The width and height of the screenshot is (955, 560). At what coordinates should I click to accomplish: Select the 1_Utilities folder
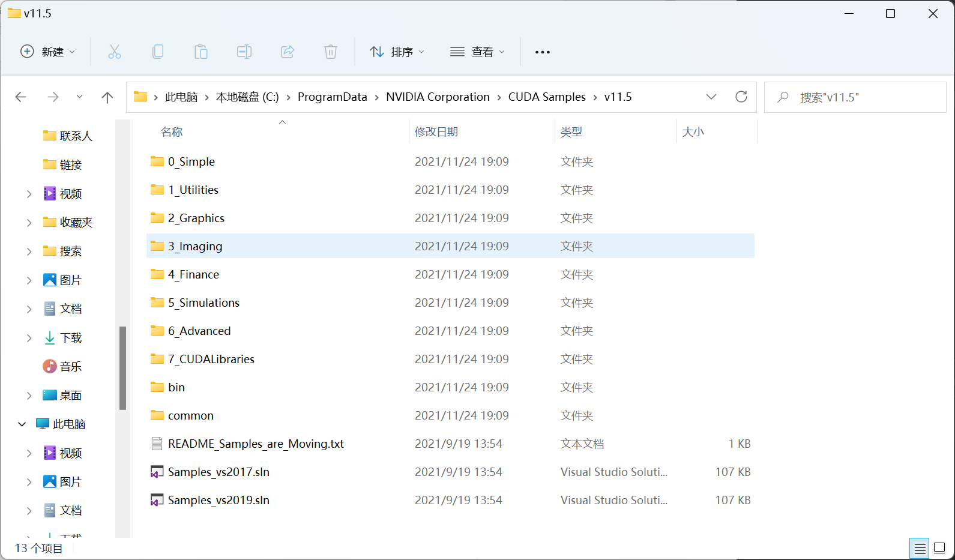pyautogui.click(x=193, y=190)
